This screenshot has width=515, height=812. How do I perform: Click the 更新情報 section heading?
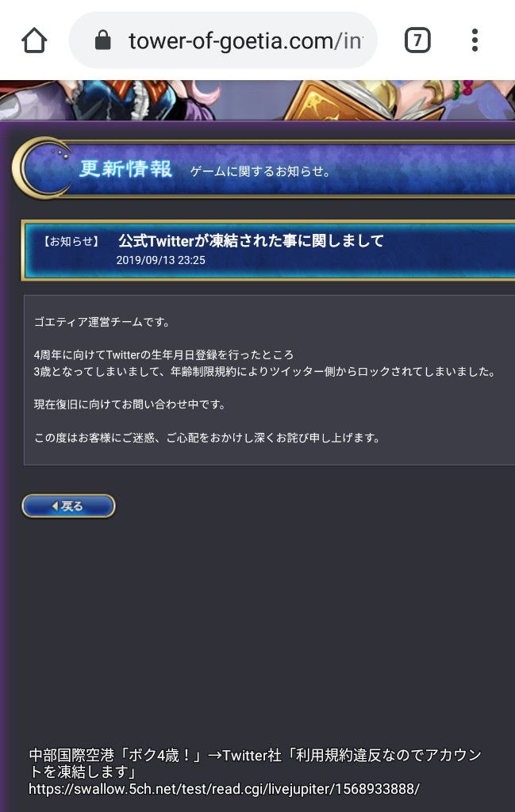[125, 169]
